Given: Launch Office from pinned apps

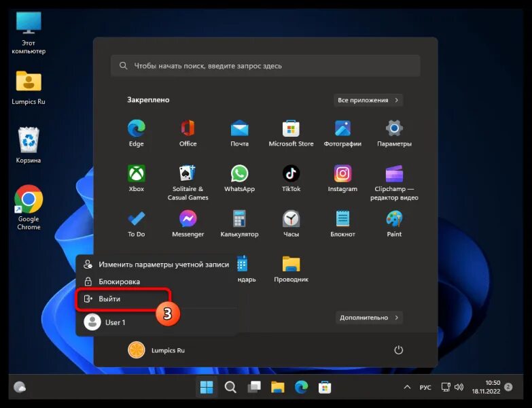Looking at the screenshot, I should coord(188,133).
